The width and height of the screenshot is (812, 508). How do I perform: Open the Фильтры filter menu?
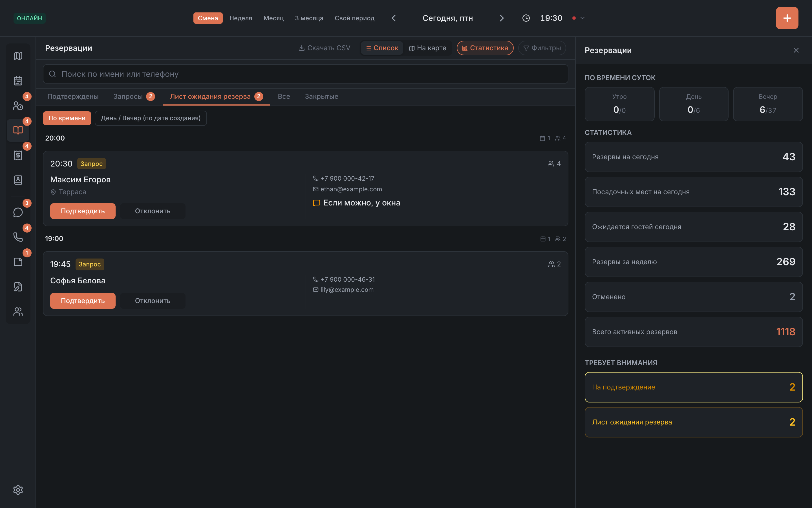(x=542, y=48)
